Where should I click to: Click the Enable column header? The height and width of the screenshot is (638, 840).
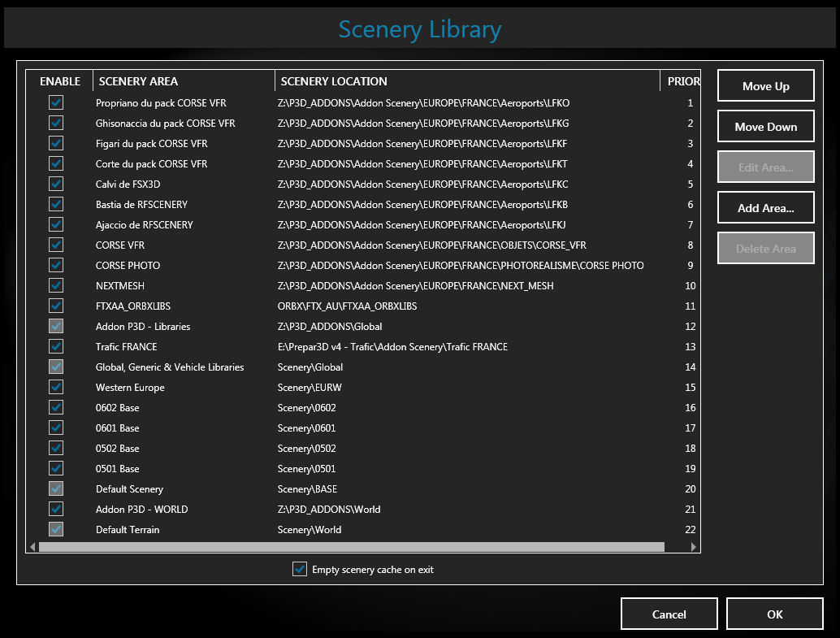tap(60, 81)
